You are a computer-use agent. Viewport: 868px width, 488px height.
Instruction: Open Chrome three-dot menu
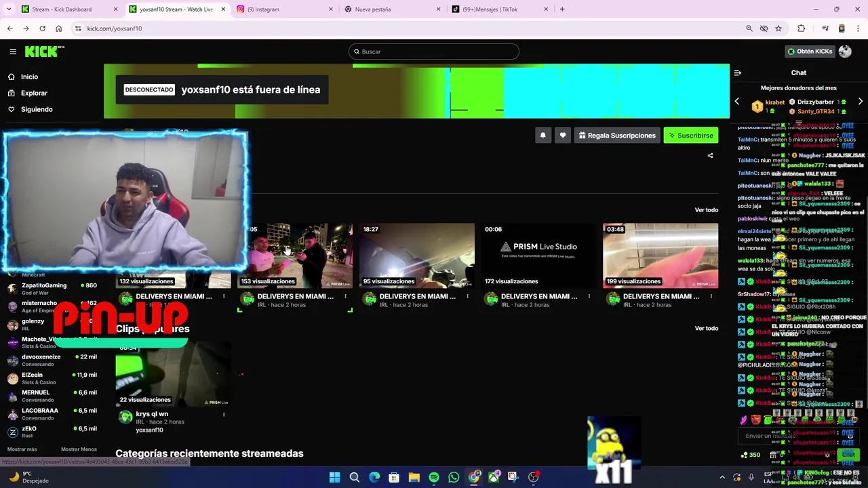[859, 28]
